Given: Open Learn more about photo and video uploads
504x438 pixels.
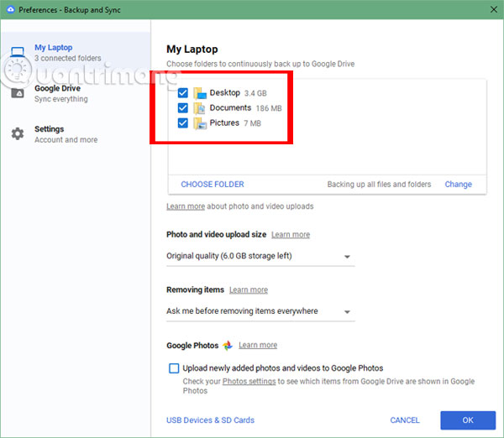Looking at the screenshot, I should [x=186, y=206].
